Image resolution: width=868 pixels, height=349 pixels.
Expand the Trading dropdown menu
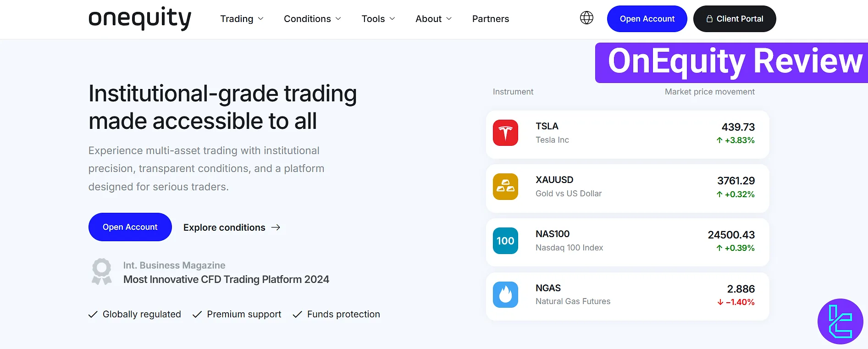pos(242,19)
